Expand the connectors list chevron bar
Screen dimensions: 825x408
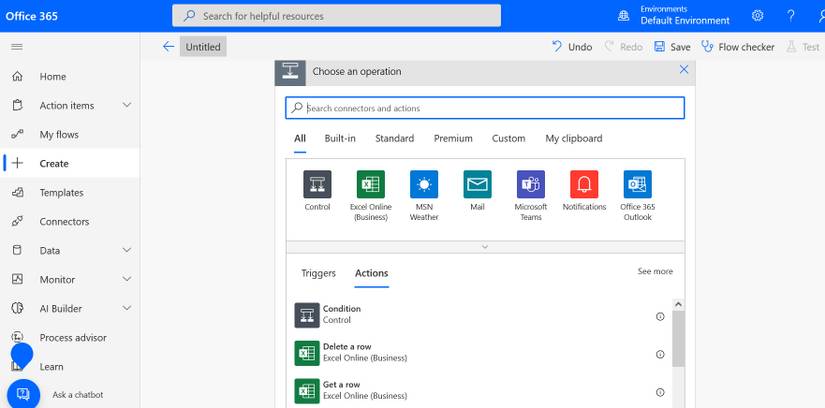(x=485, y=247)
